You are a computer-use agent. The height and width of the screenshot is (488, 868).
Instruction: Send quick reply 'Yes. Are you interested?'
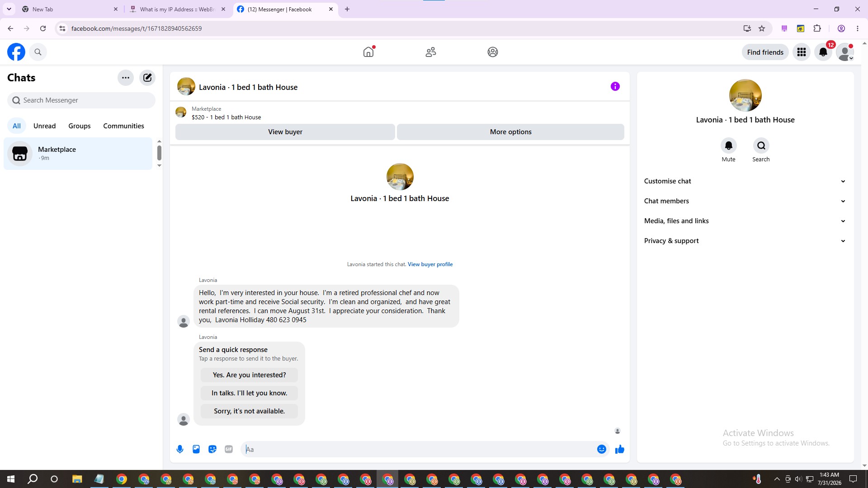coord(249,375)
